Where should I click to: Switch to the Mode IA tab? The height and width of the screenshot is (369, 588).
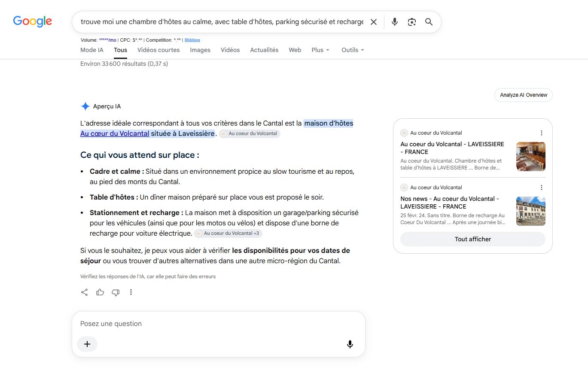click(x=92, y=50)
